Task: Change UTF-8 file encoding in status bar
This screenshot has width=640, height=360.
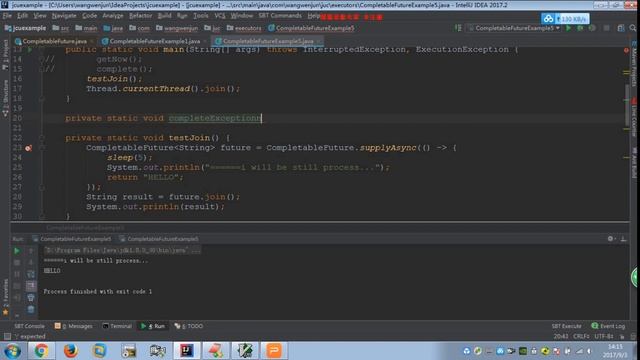Action: pos(604,337)
